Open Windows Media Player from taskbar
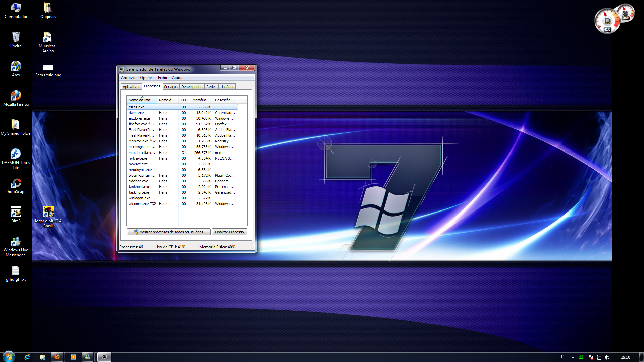 coord(73,357)
